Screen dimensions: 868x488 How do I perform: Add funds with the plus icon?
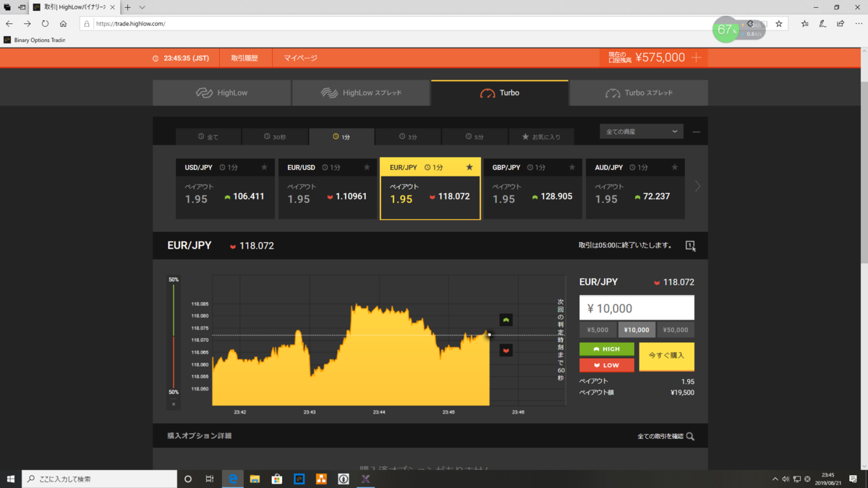(x=697, y=58)
